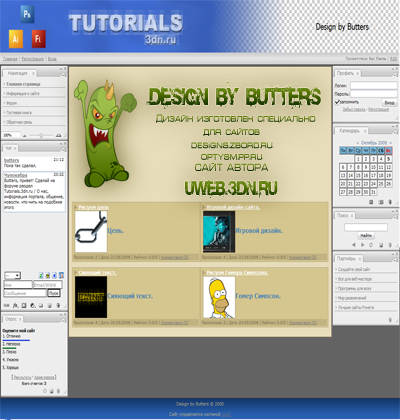Open Опрос panel options menu
The height and width of the screenshot is (420, 400).
pos(64,321)
